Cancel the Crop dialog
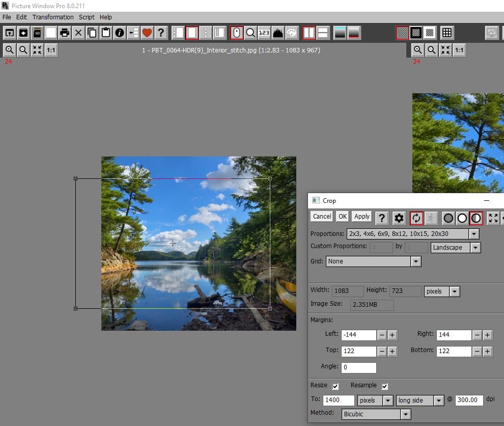The image size is (504, 426). [x=322, y=217]
